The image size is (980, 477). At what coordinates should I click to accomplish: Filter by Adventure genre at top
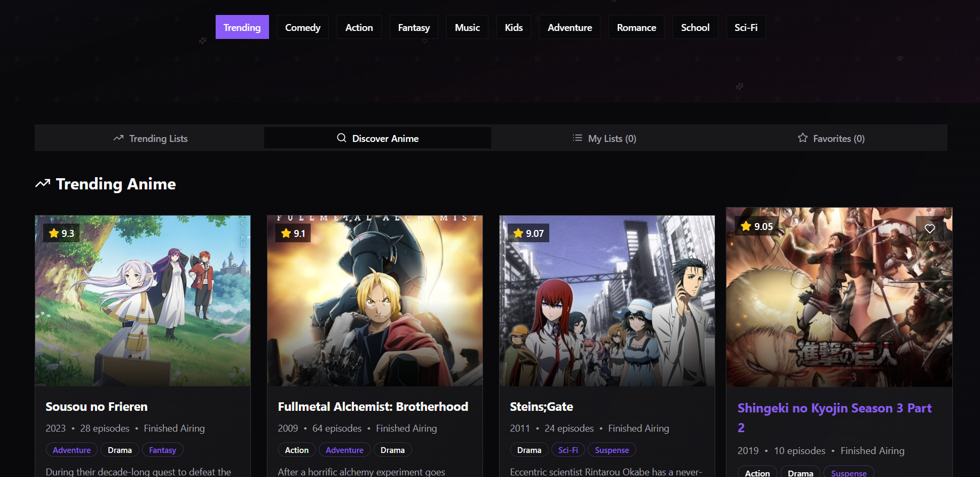(570, 27)
